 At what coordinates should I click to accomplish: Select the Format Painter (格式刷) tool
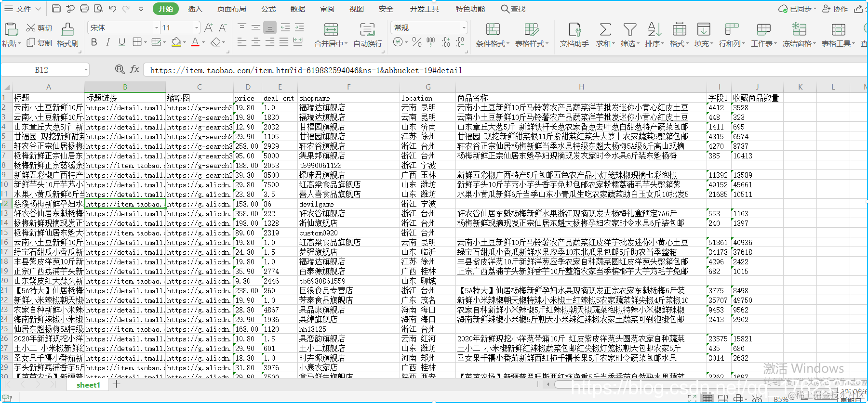67,34
